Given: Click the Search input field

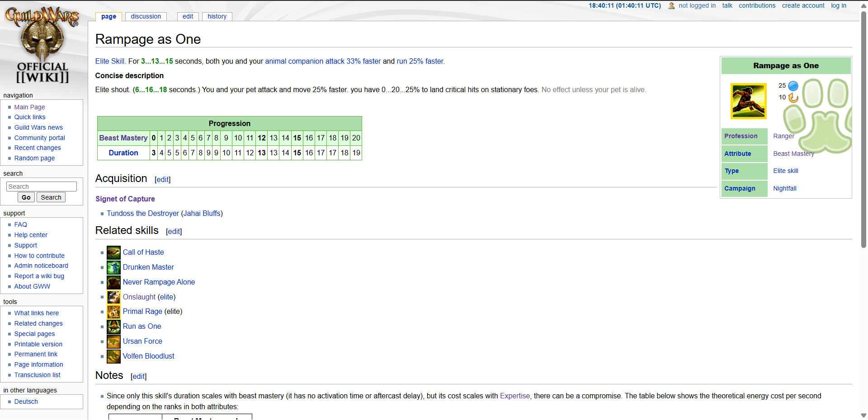Looking at the screenshot, I should [42, 187].
